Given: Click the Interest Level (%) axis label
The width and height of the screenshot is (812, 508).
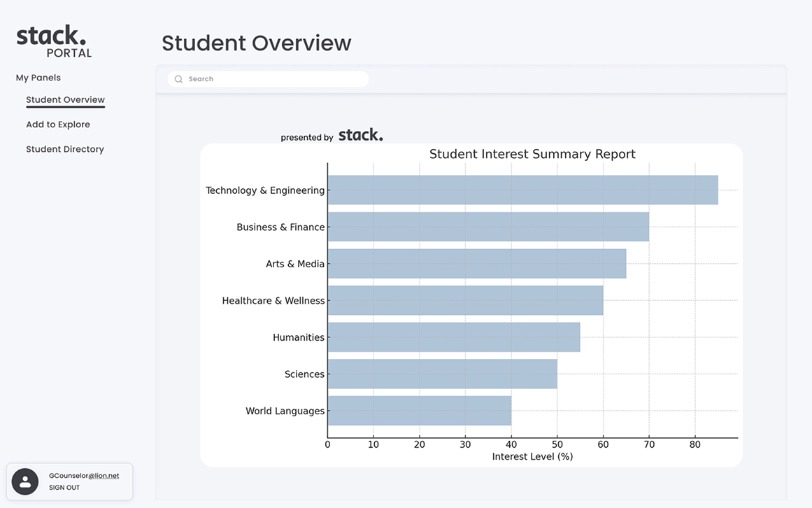Looking at the screenshot, I should (532, 456).
